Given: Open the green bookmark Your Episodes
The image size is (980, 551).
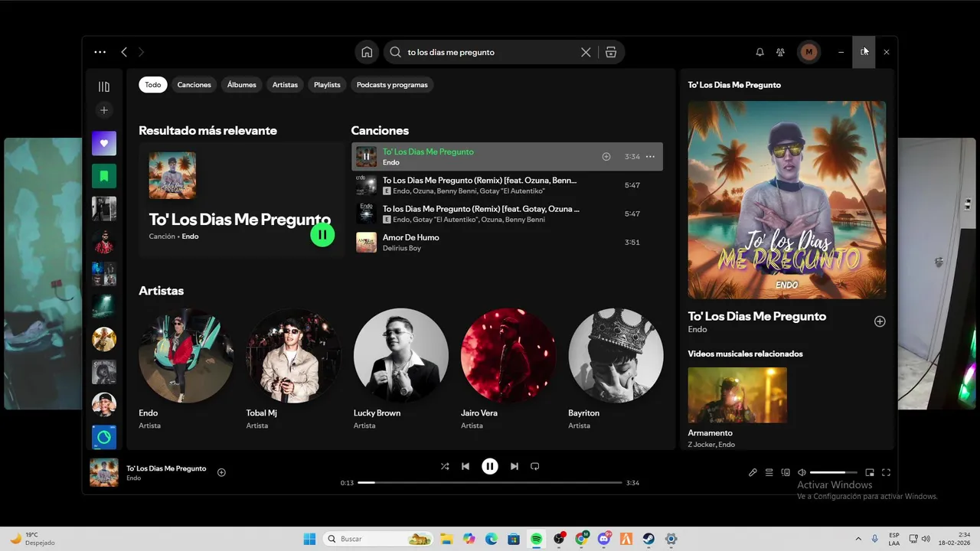Looking at the screenshot, I should pyautogui.click(x=104, y=176).
